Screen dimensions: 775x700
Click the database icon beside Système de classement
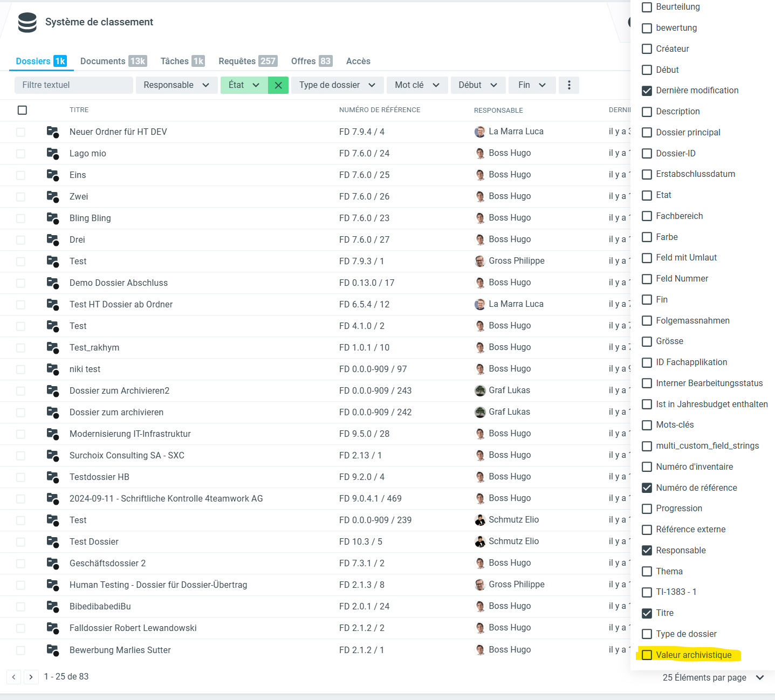tap(27, 23)
